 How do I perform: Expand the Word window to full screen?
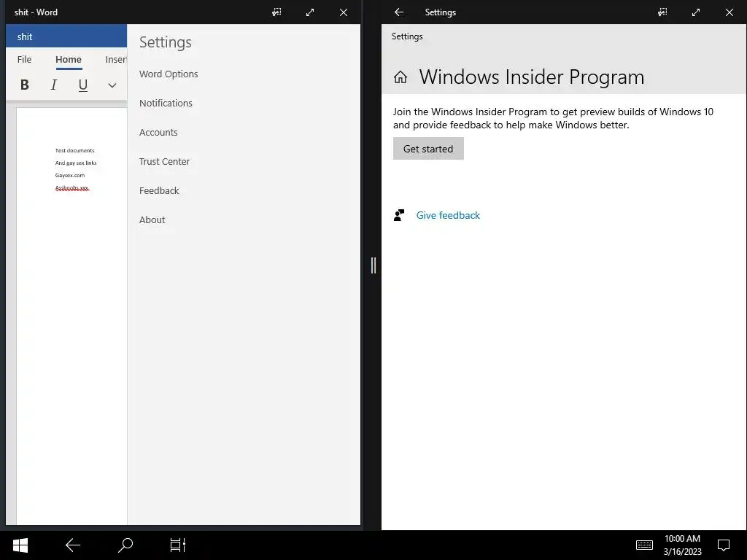click(309, 12)
